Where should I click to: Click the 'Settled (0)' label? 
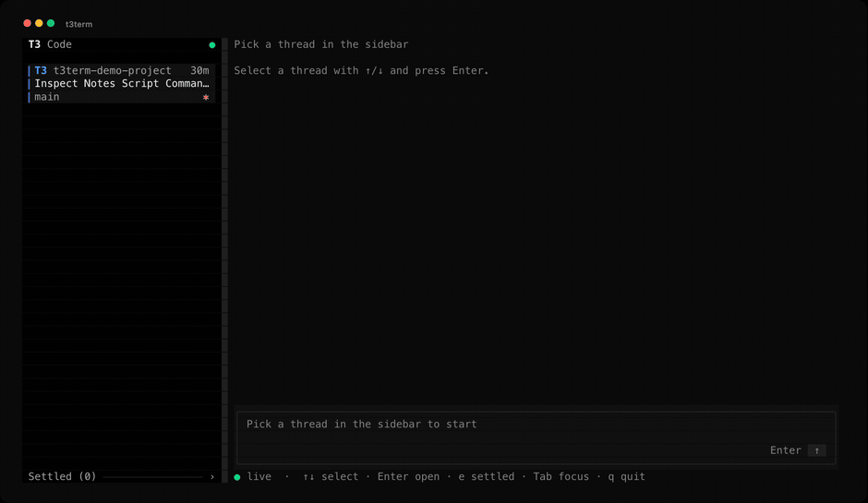(62, 476)
